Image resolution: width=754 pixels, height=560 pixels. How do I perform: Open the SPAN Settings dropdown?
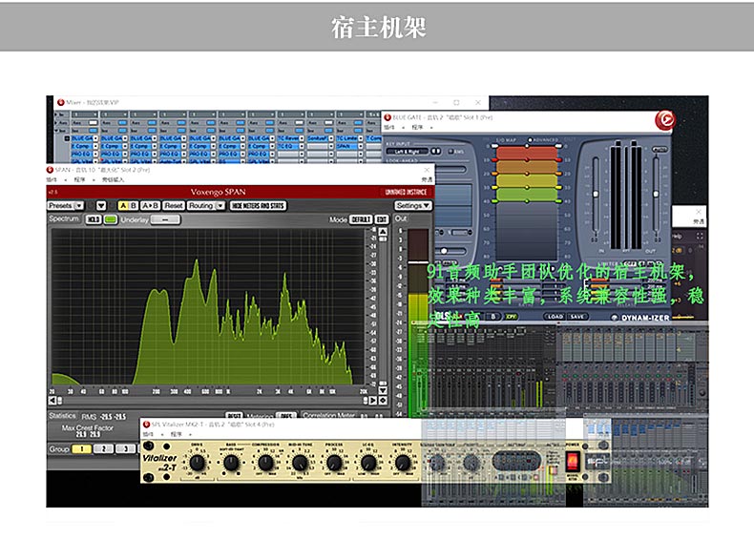pyautogui.click(x=412, y=205)
